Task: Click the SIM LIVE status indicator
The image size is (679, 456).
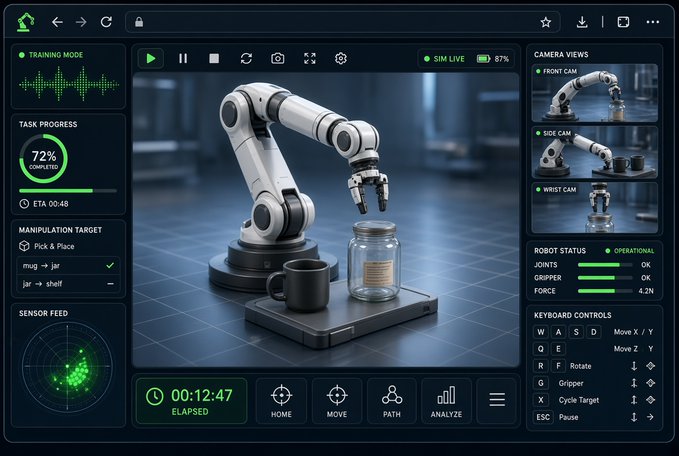Action: [444, 59]
